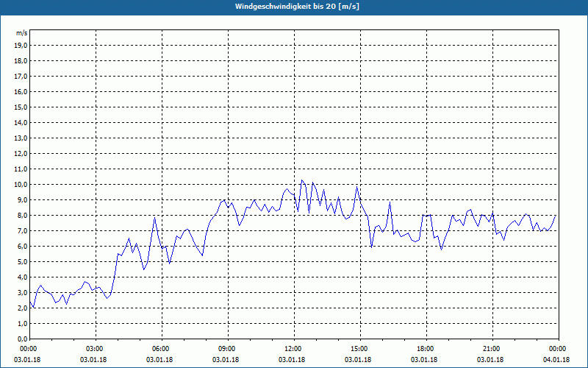
Task: Click the '00:00' time label above 04.01.18
Action: tap(559, 349)
